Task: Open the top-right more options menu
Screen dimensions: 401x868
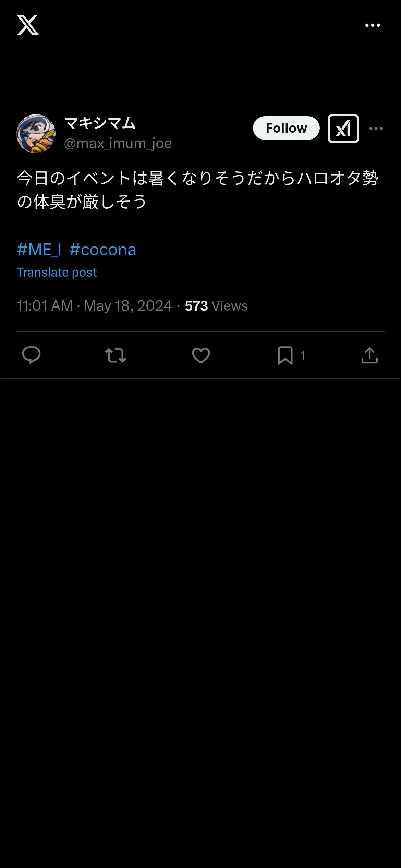Action: click(373, 25)
